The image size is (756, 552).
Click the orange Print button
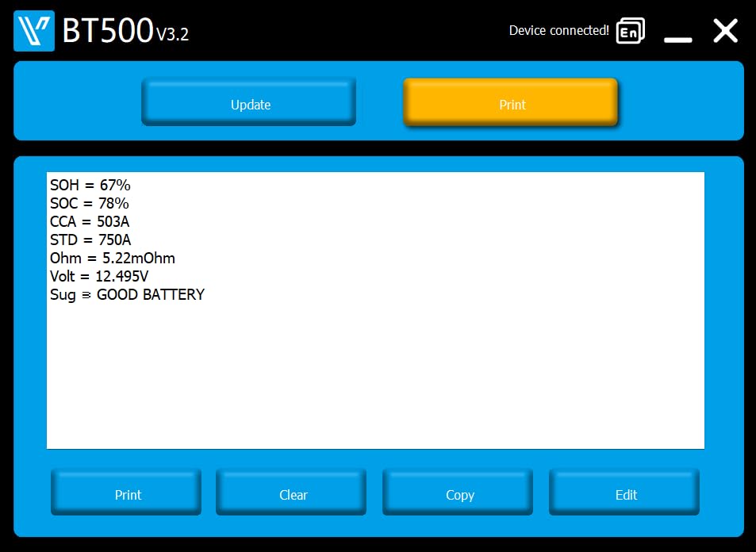coord(511,102)
